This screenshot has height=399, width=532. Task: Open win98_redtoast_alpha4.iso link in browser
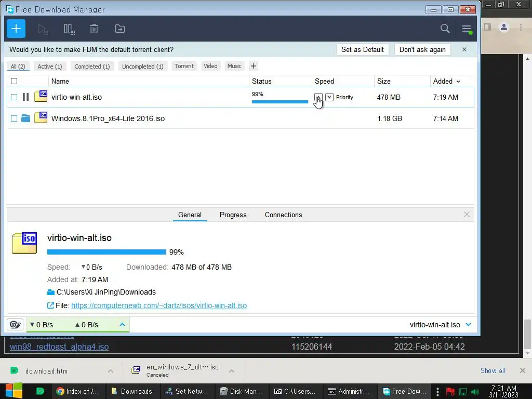[59, 347]
